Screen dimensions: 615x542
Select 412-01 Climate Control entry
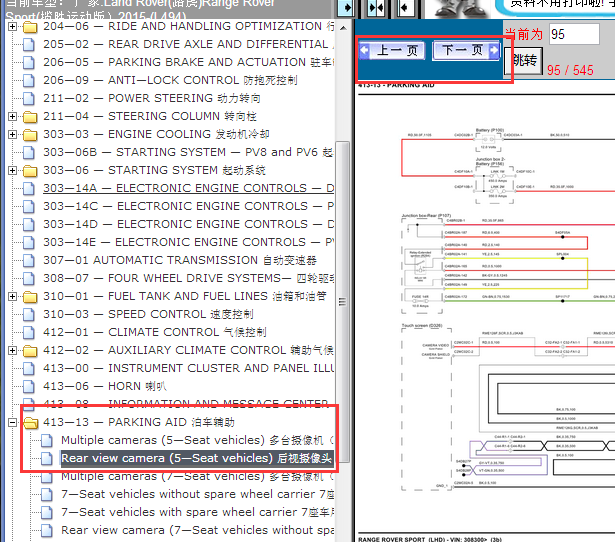155,333
